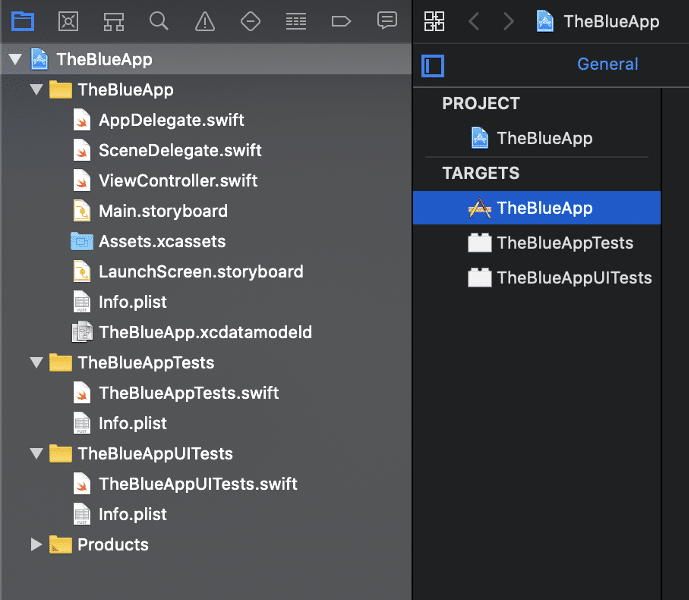Show the Breakpoint navigator

click(341, 21)
